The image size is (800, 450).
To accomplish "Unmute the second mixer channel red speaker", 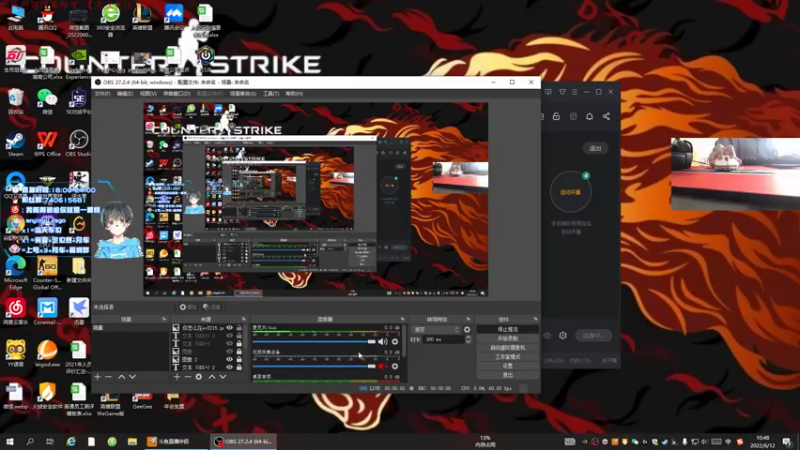I will [383, 366].
